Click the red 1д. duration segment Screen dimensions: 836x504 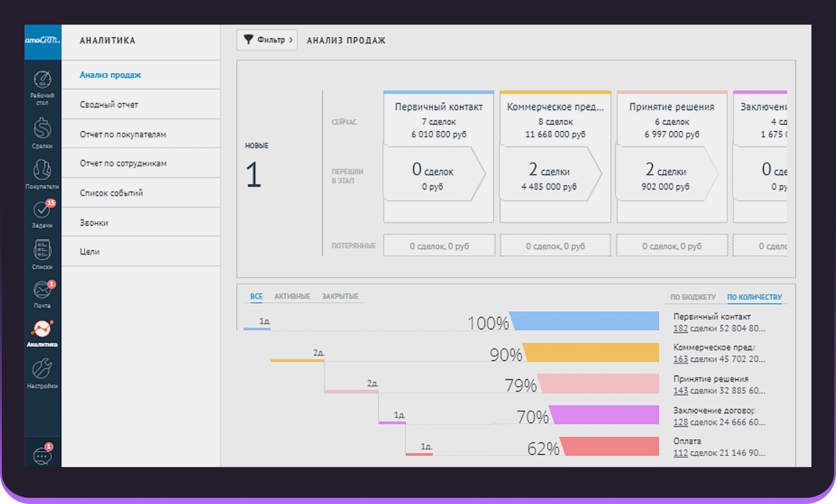419,454
